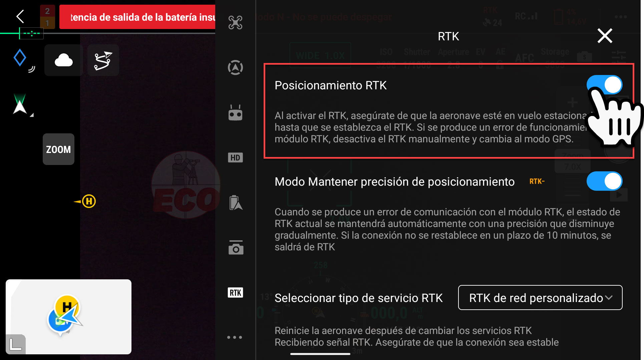Open aircraft battery settings tab
Screen dimensions: 644x360
235,203
